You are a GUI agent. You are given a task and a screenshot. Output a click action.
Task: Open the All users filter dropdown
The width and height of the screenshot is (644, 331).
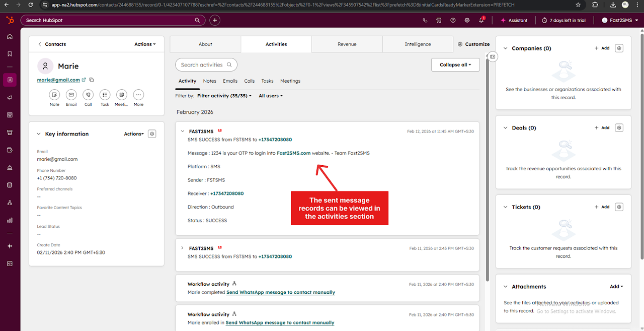[270, 96]
